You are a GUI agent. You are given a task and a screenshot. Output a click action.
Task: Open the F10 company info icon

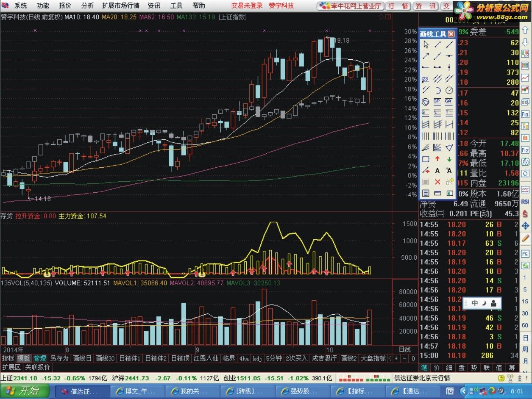525,114
